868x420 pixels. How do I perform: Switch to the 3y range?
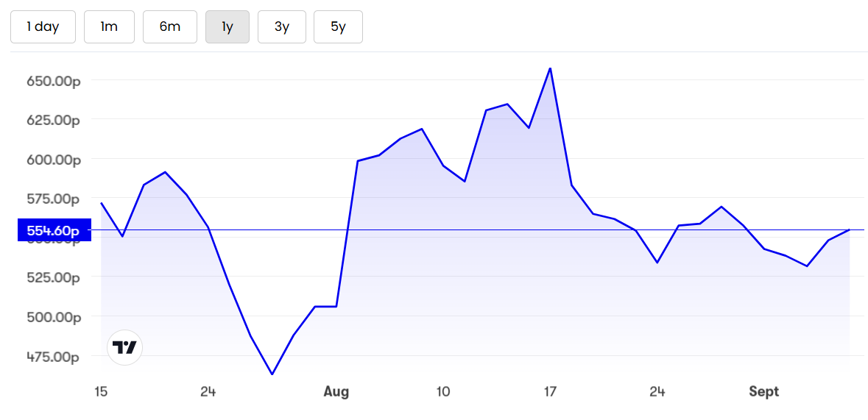282,26
